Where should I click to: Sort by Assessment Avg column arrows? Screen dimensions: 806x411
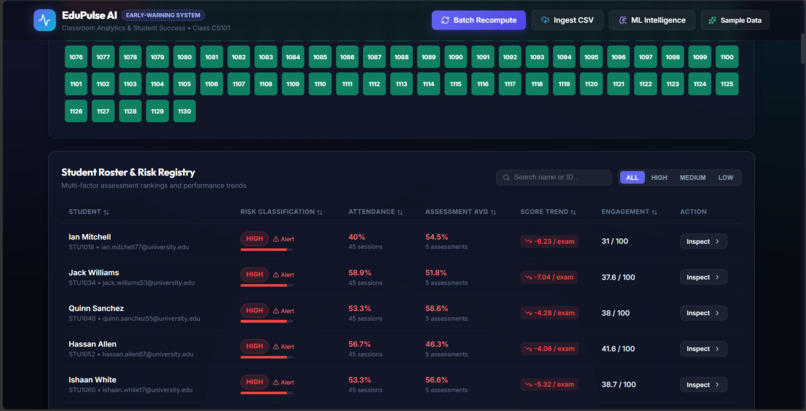tap(493, 212)
